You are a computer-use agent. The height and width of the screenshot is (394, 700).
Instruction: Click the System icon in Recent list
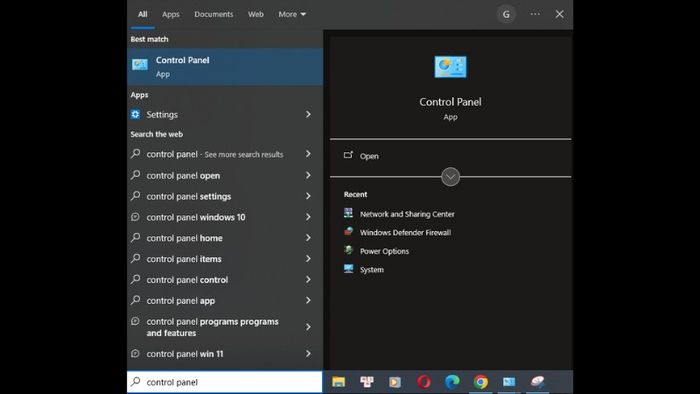(x=349, y=269)
